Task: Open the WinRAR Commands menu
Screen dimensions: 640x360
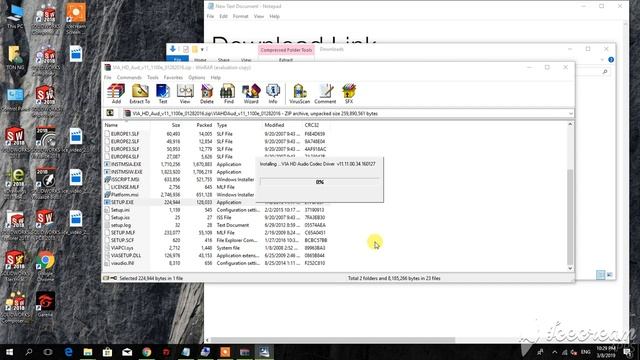Action: pos(129,78)
